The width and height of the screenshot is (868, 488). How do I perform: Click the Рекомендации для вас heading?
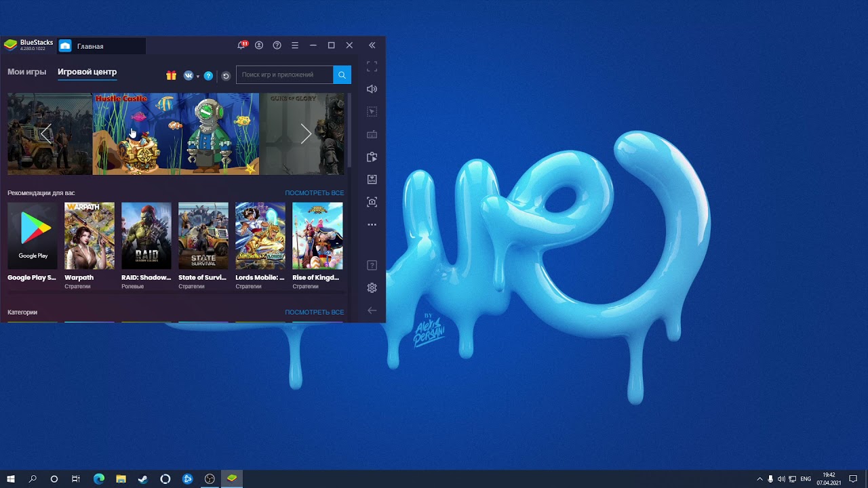tap(41, 193)
